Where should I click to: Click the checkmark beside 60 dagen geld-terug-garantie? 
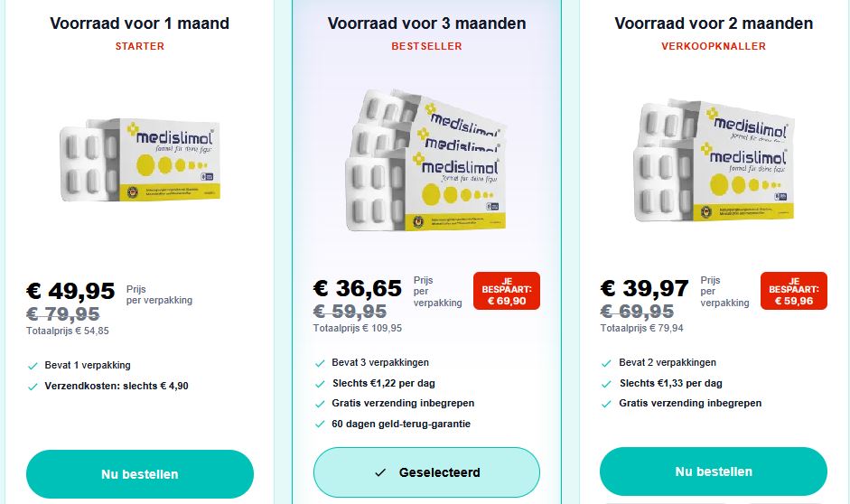coord(320,425)
